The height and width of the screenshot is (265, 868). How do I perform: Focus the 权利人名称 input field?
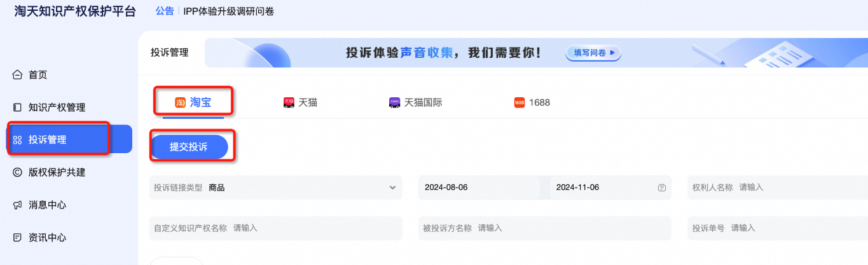click(x=778, y=187)
